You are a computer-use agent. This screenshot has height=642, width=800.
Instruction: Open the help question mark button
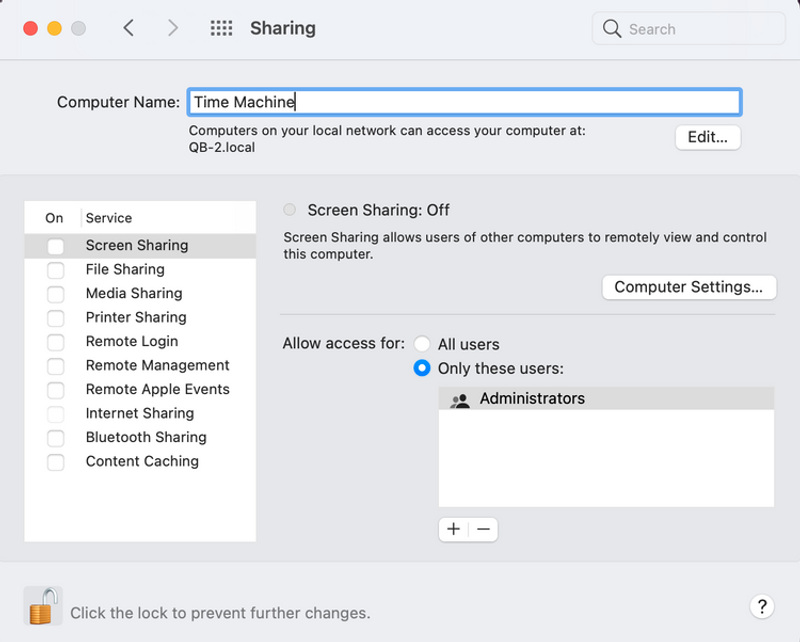tap(761, 606)
